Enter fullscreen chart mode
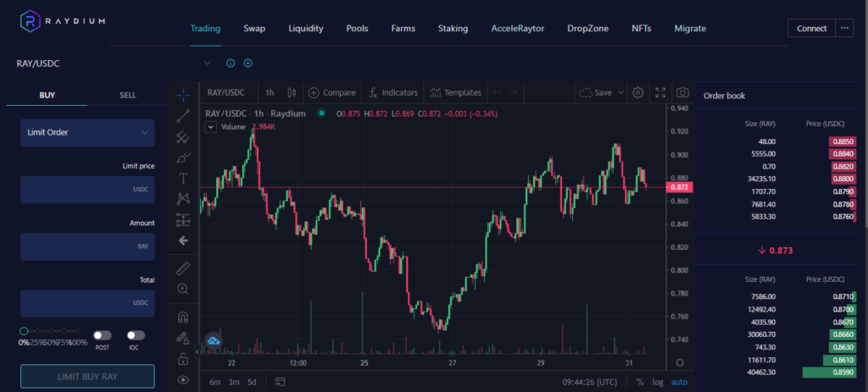This screenshot has width=868, height=392. point(660,92)
